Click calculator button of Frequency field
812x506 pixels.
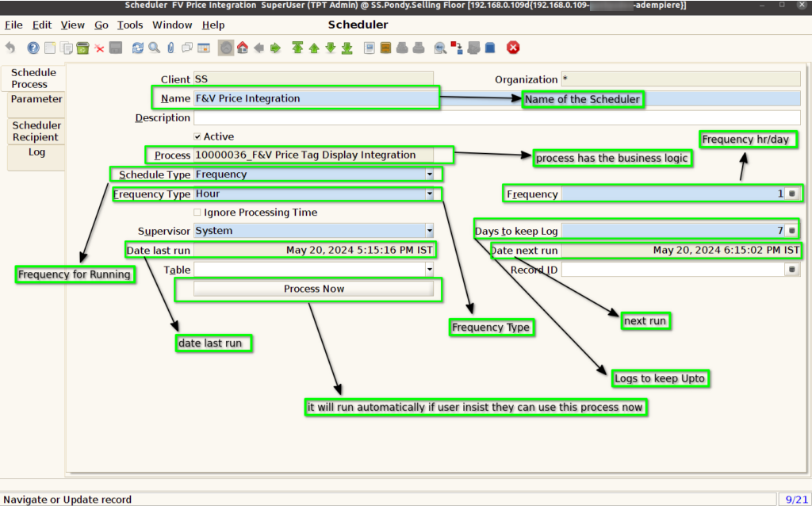[792, 194]
